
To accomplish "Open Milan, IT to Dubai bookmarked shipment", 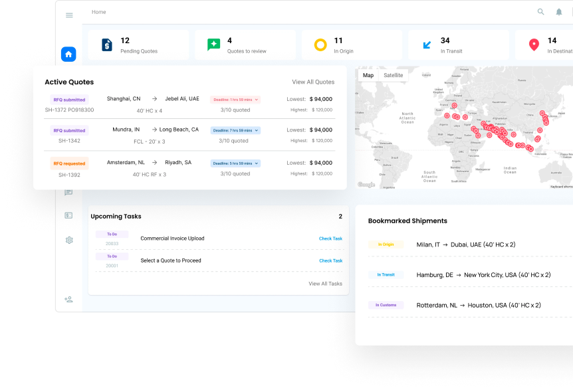I will click(x=466, y=245).
